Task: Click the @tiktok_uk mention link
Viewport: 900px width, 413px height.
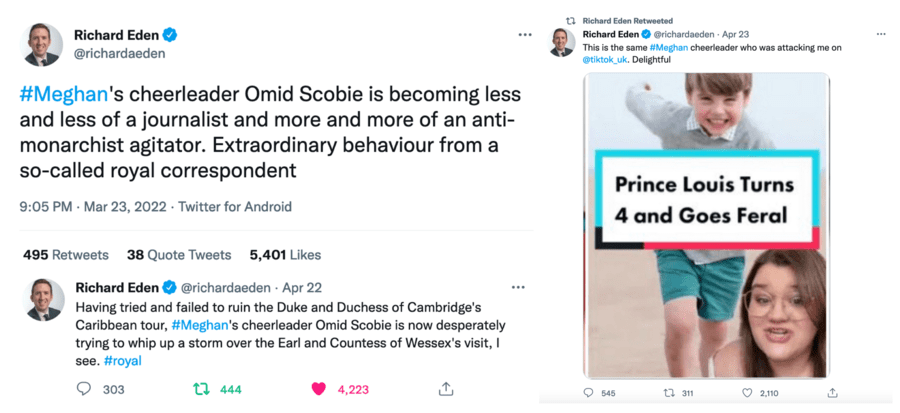Action: (x=606, y=59)
